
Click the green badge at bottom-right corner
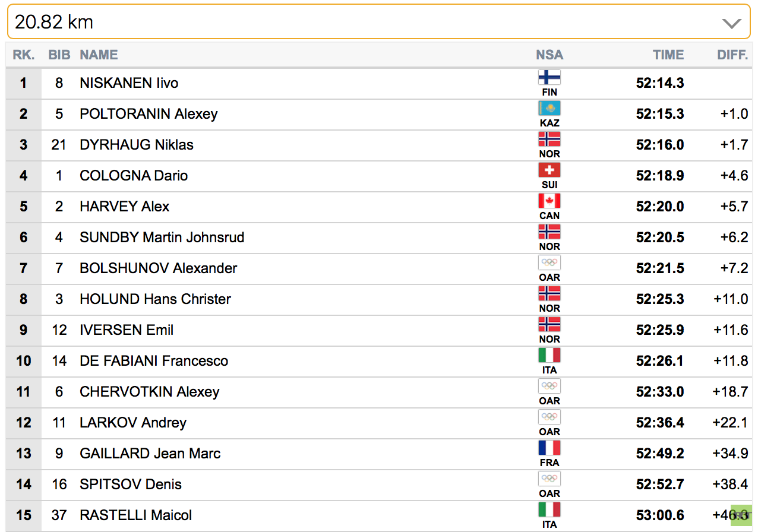[741, 515]
